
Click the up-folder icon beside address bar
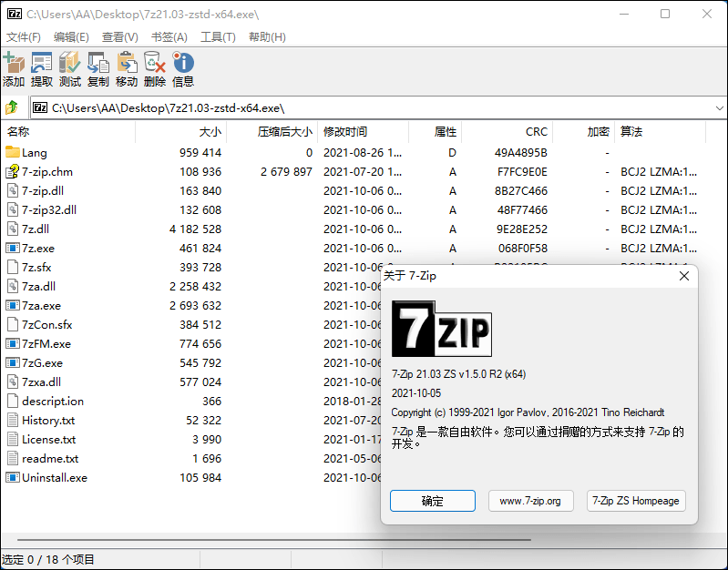(13, 107)
